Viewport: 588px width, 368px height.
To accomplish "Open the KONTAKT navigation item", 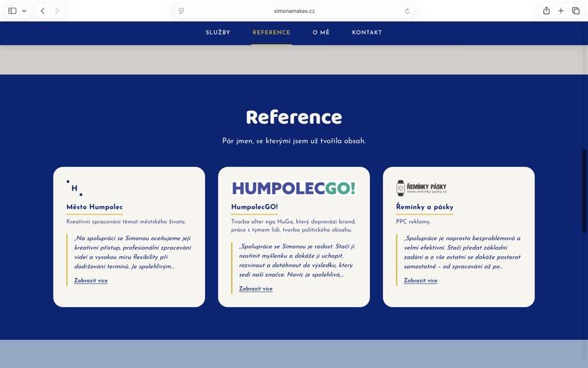I will [x=367, y=32].
